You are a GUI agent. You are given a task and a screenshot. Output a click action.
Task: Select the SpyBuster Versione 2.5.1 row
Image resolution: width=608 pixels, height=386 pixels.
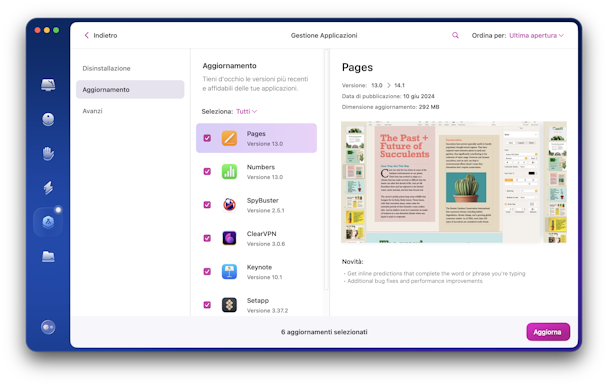click(256, 205)
